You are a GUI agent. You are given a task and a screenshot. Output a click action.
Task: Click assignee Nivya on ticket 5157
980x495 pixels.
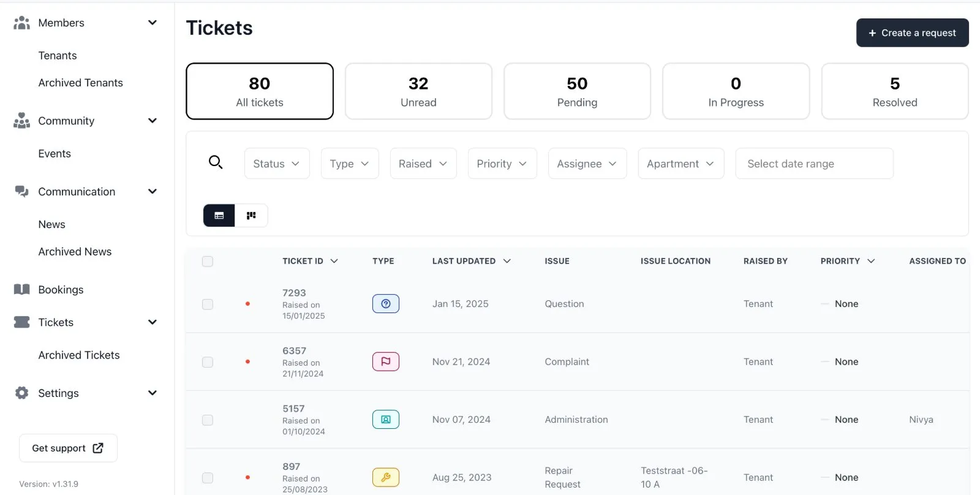pos(921,420)
